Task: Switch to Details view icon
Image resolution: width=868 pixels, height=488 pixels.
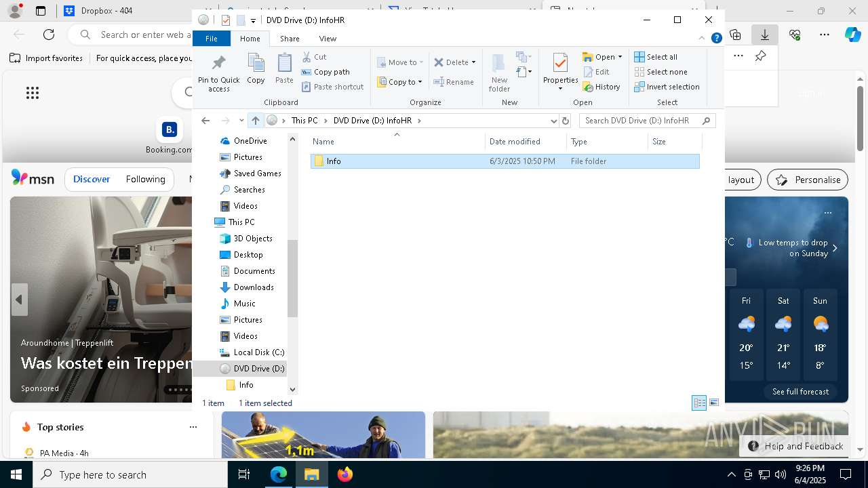Action: pyautogui.click(x=699, y=403)
